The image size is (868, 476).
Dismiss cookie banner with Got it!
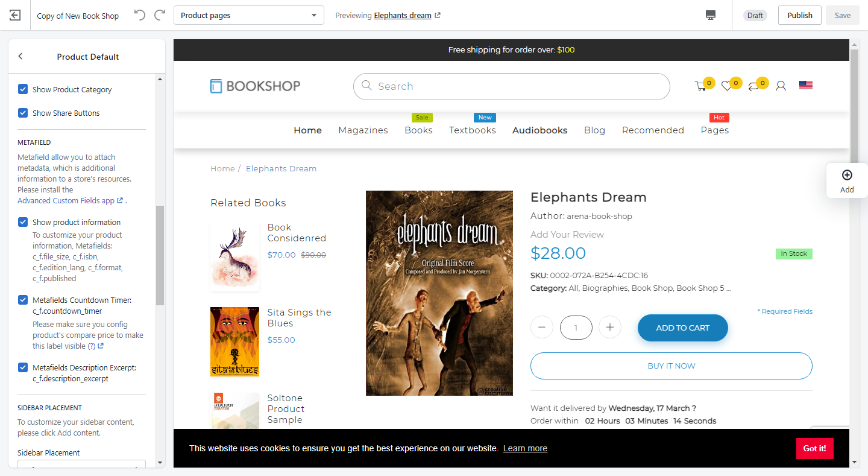(815, 448)
